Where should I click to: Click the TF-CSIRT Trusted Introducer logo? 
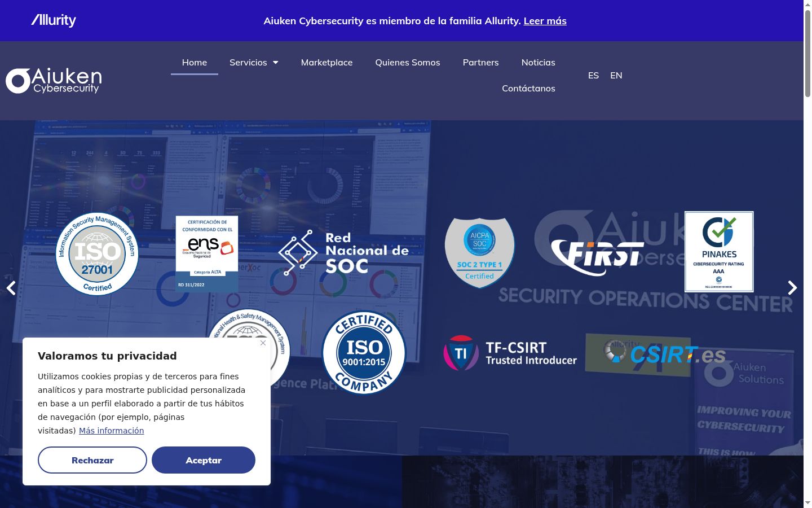[x=510, y=353]
